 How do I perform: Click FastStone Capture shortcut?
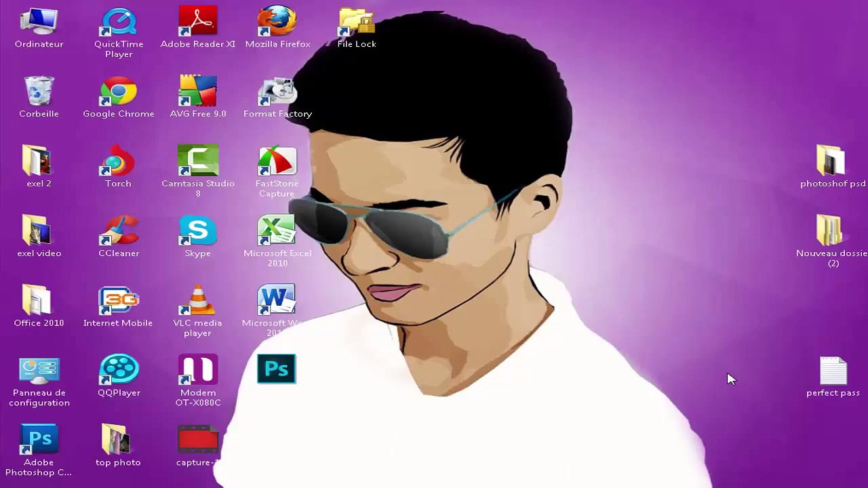pyautogui.click(x=277, y=162)
